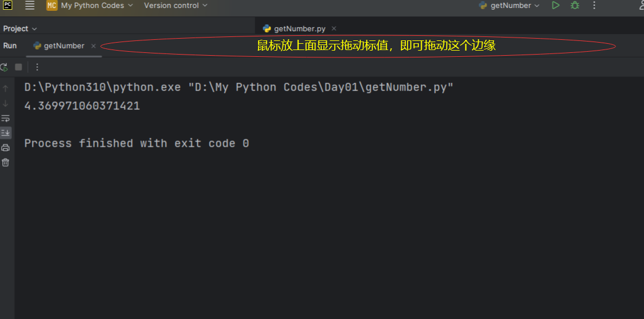
Task: Click the console output number line
Action: [82, 106]
